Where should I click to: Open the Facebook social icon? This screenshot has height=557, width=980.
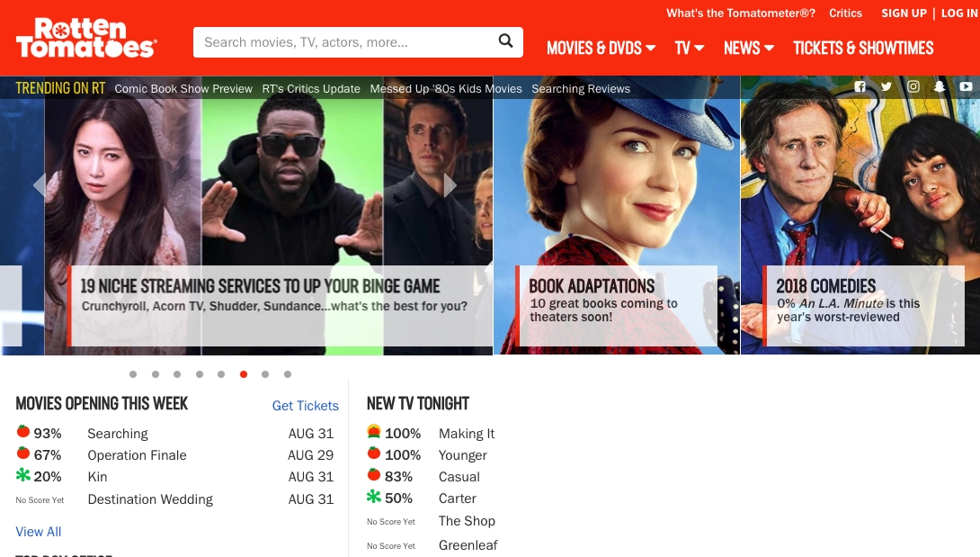(860, 86)
